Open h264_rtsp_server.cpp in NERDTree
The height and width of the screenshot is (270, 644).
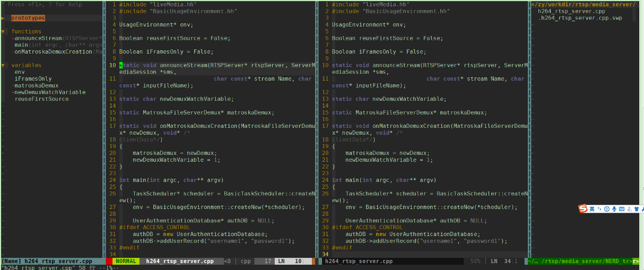point(571,11)
